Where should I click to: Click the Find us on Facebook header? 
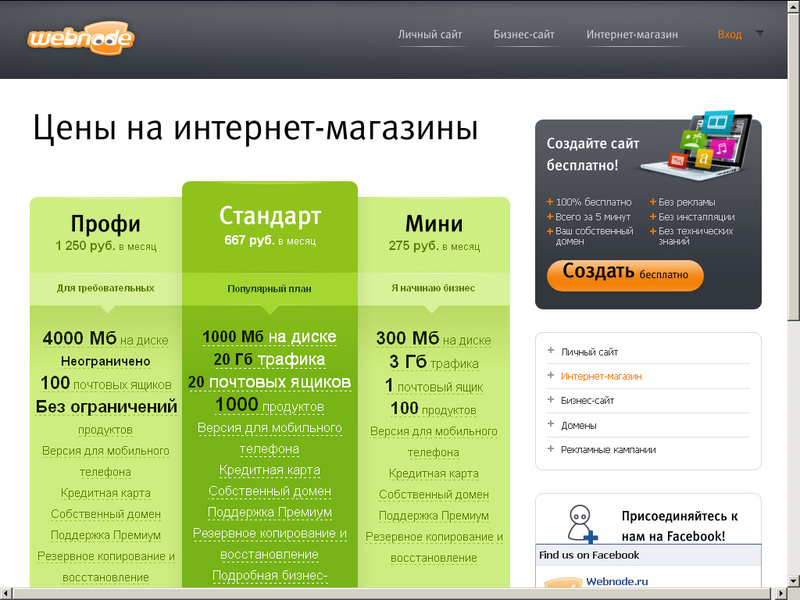tap(589, 555)
